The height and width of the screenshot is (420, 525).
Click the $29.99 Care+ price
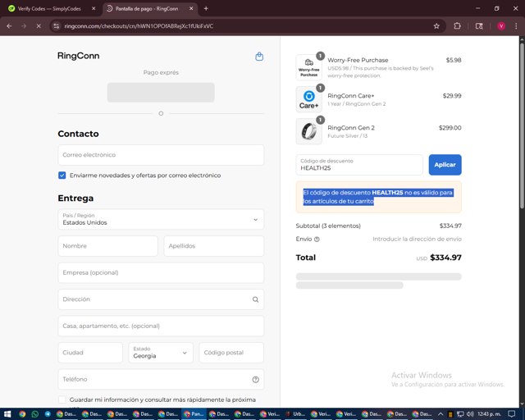(x=452, y=96)
